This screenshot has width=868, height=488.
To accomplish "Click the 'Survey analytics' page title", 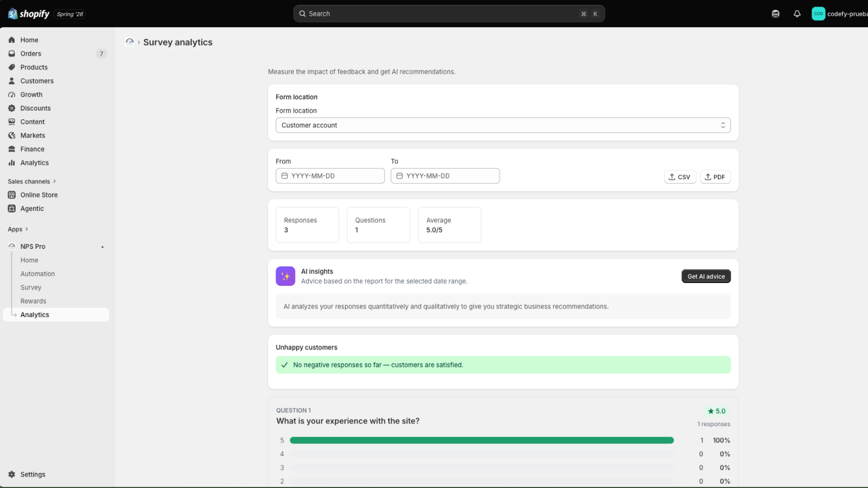I will (x=178, y=42).
